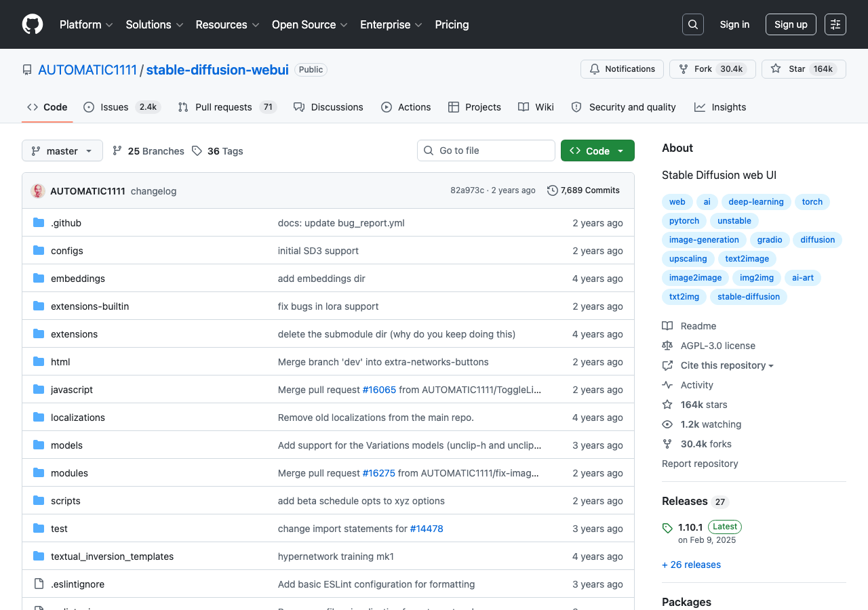Screen dimensions: 868x610
Task: Select the deep-learning topic tag
Action: tap(756, 202)
